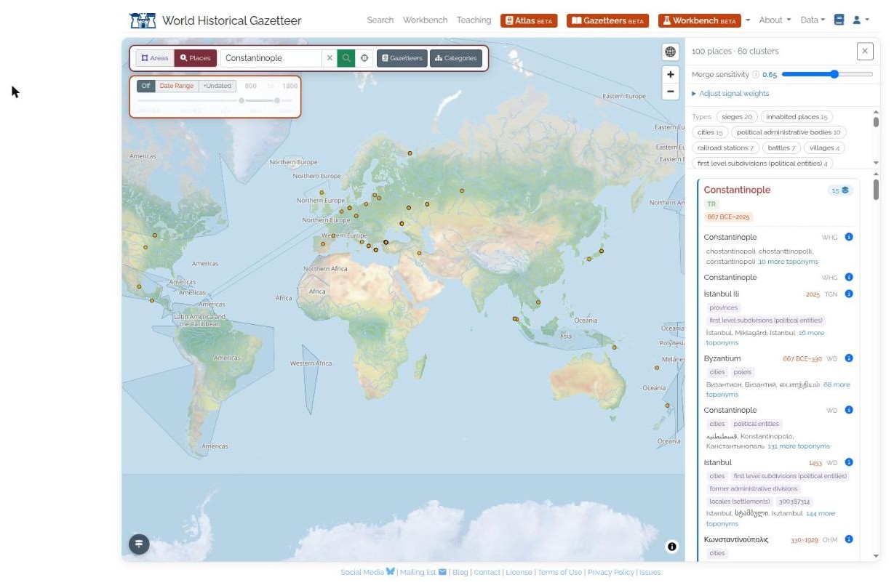Open the Blog footer link
This screenshot has height=588, width=894.
pos(460,572)
